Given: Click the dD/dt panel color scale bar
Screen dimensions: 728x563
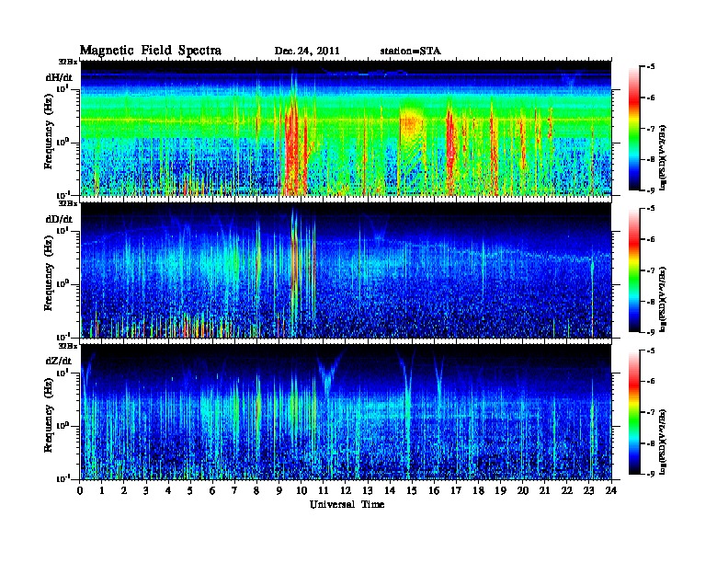Looking at the screenshot, I should click(634, 270).
